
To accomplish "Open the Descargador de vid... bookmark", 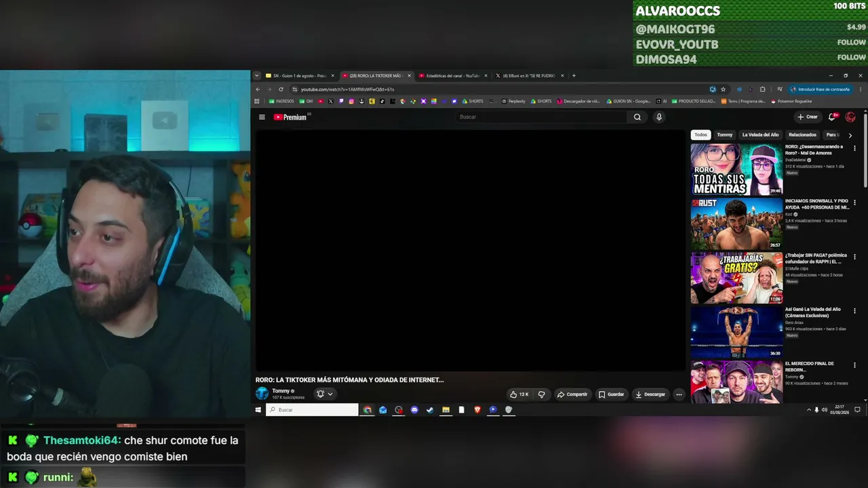I will [x=578, y=102].
